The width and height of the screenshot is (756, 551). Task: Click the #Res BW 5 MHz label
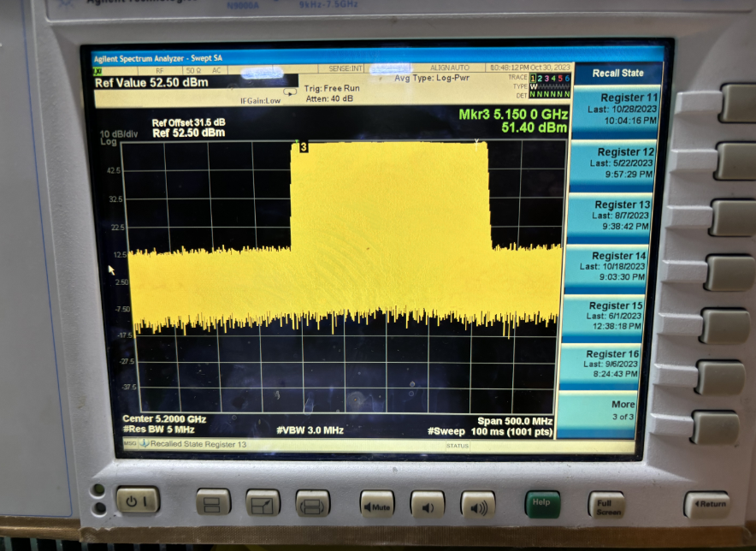[x=158, y=430]
